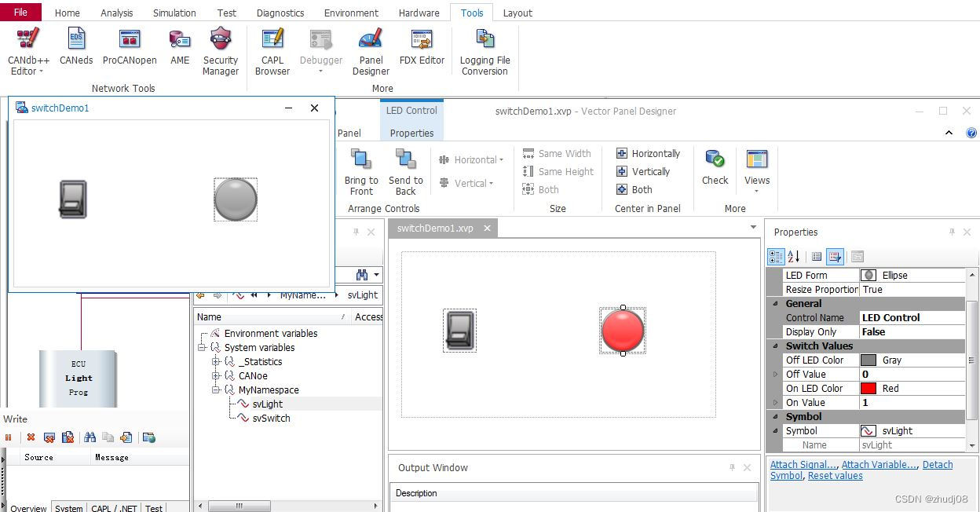Click the LED Form Ellipse value
The height and width of the screenshot is (512, 980).
point(912,276)
